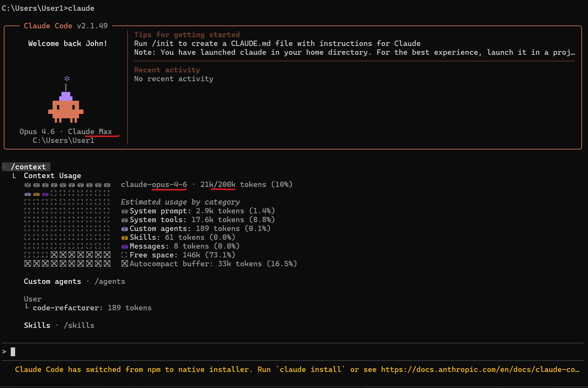Click the Free space legend icon
This screenshot has width=588, height=388.
click(x=125, y=255)
